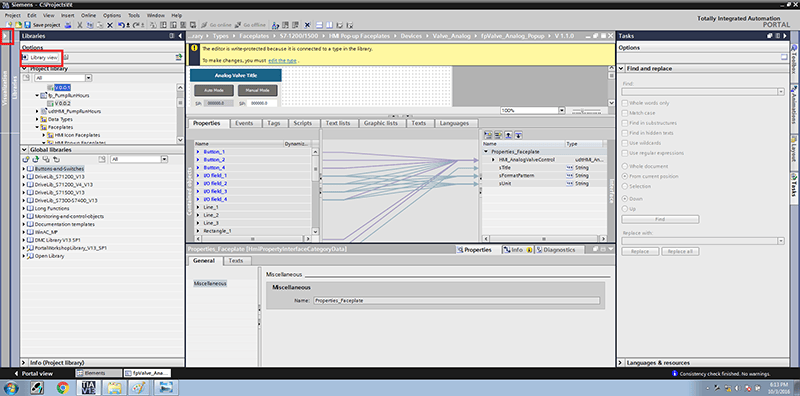Open the Options menu

pyautogui.click(x=112, y=15)
